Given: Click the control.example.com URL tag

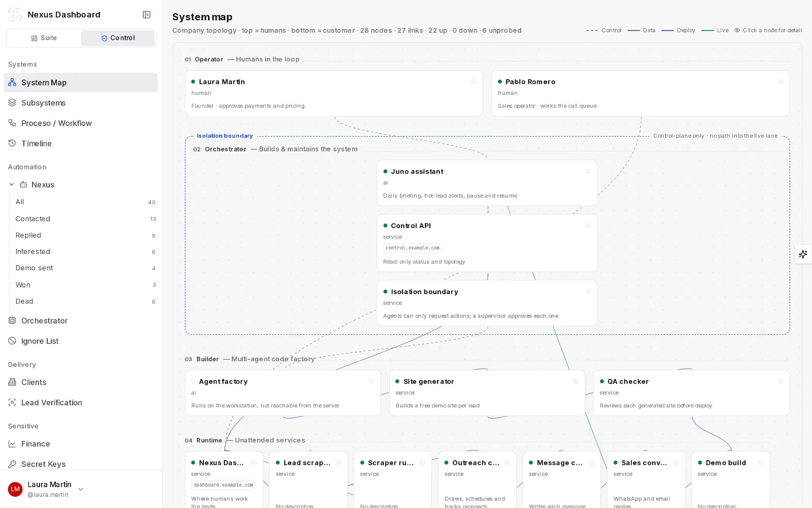Looking at the screenshot, I should coord(413,248).
